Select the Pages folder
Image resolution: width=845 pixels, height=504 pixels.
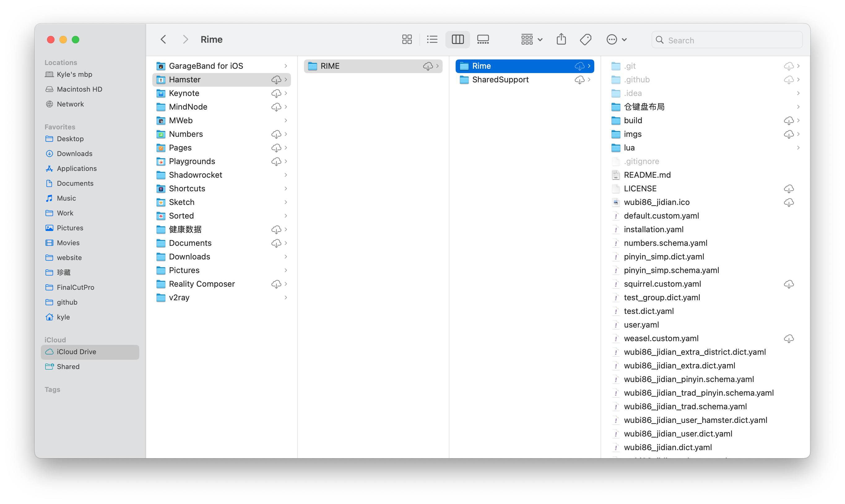tap(222, 148)
